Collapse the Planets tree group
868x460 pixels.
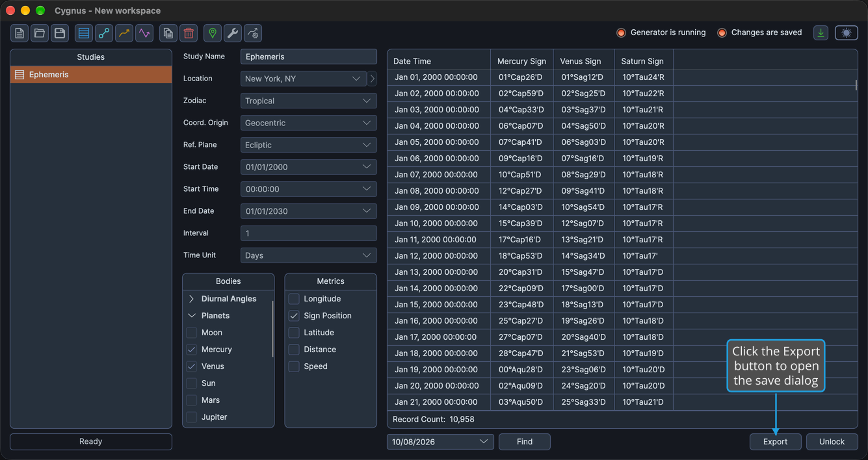click(192, 316)
